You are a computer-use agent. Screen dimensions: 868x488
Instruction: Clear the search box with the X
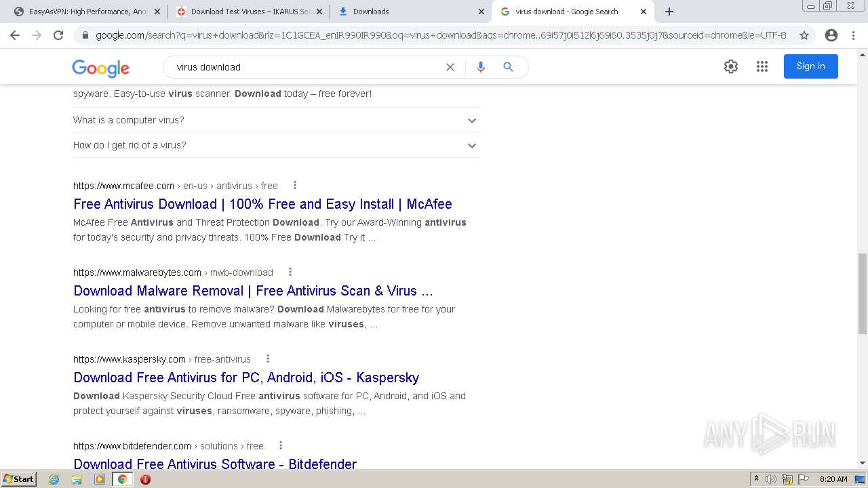450,67
